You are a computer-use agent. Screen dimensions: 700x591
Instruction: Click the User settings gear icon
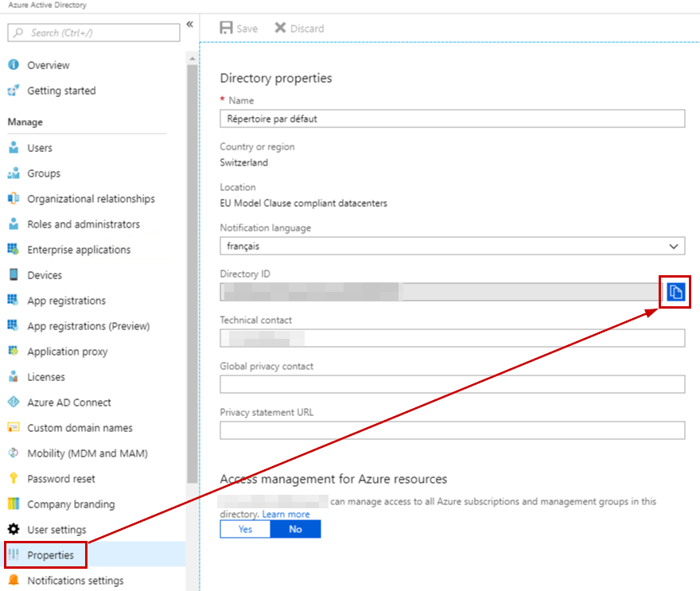pyautogui.click(x=14, y=529)
